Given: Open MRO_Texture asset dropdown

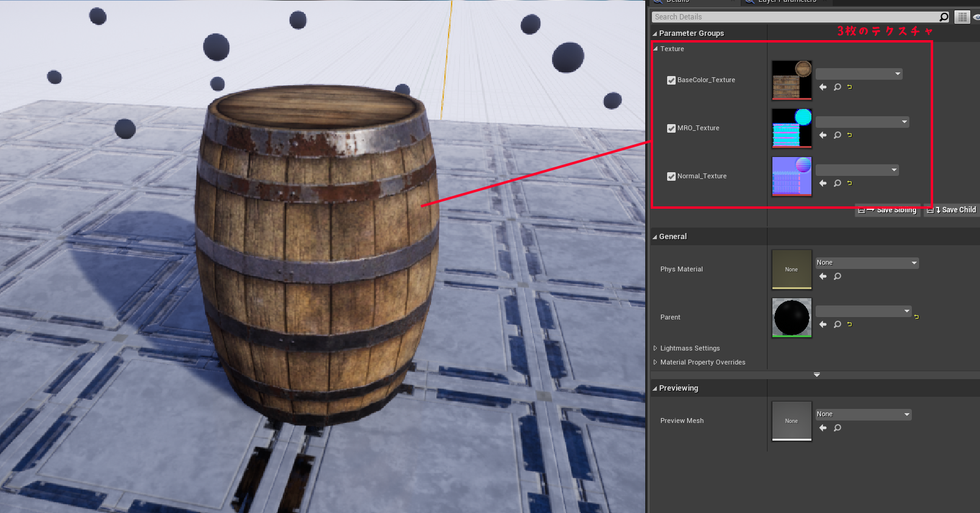Looking at the screenshot, I should pos(863,122).
